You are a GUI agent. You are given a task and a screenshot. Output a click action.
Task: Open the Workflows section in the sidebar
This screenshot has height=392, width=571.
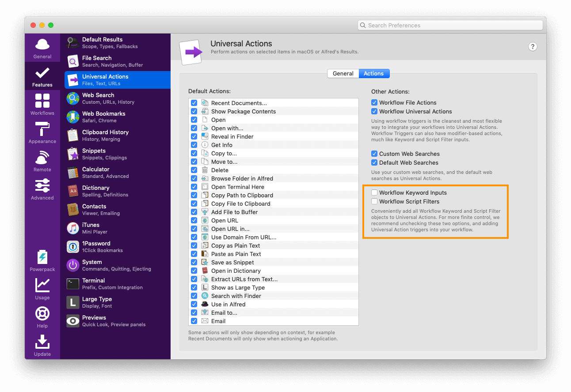[x=42, y=104]
